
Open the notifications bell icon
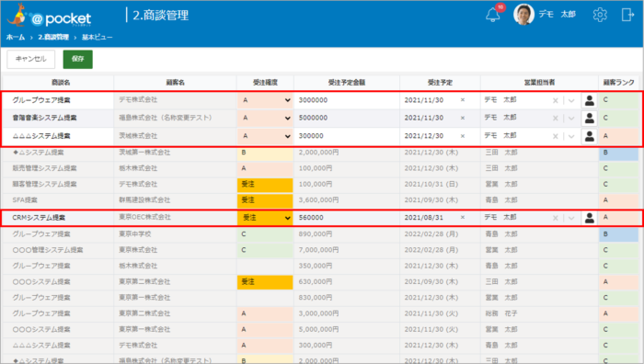pos(493,16)
